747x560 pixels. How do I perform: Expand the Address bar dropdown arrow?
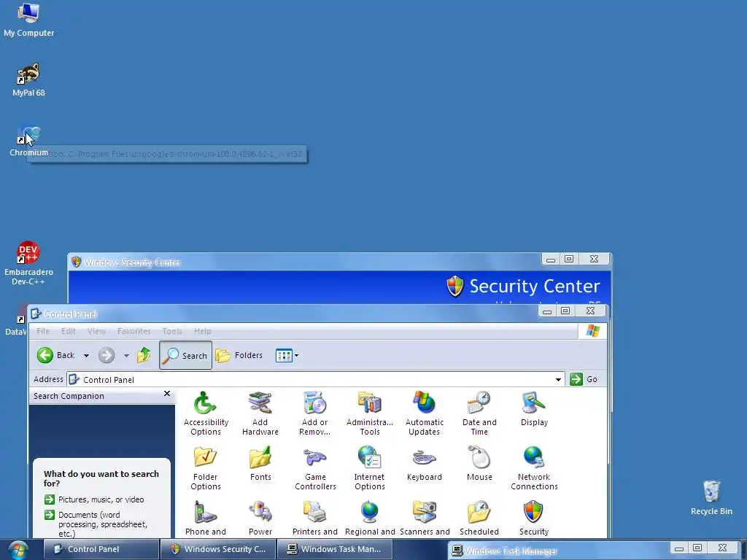pos(558,379)
